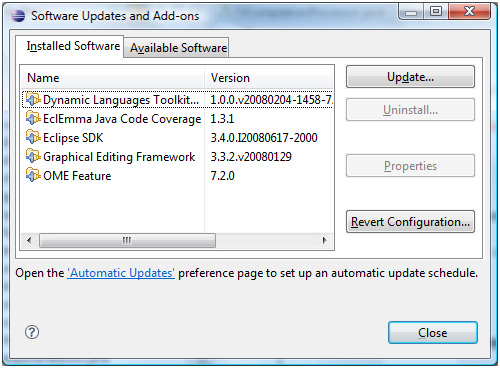Select the 'Dynamic Languages Toolkit...' row
The image size is (500, 368).
[x=177, y=99]
